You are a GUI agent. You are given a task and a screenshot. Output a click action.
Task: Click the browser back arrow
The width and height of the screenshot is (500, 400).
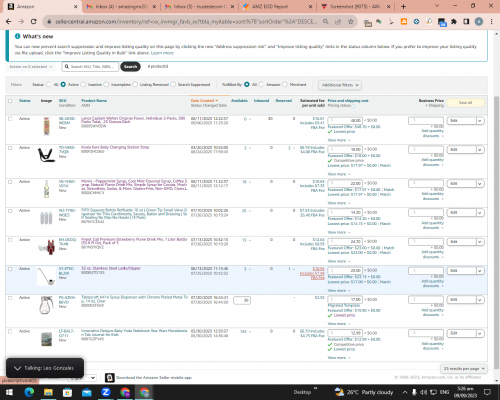(9, 21)
